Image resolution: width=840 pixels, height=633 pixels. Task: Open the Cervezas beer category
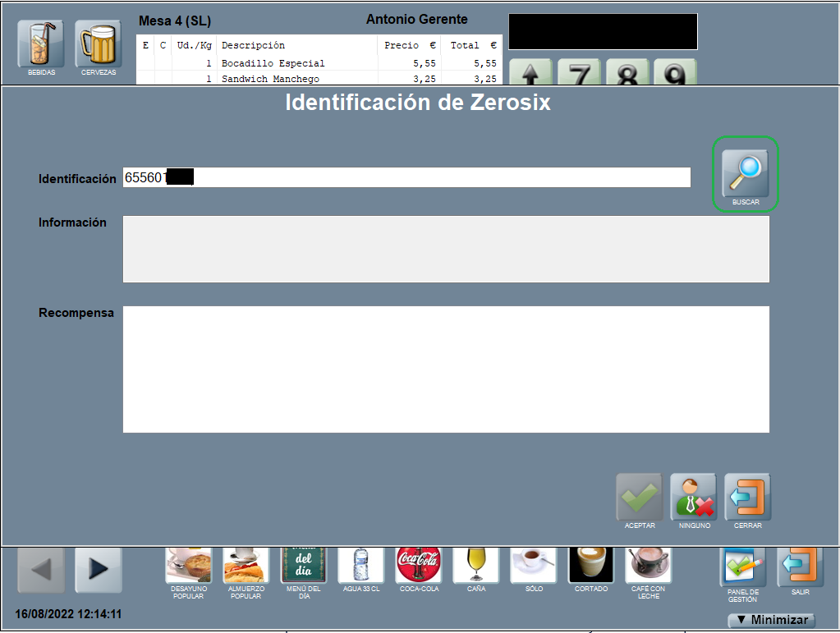point(99,44)
